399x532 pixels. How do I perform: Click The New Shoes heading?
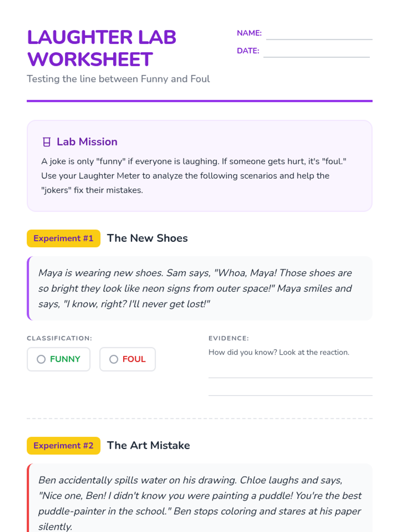coord(147,238)
